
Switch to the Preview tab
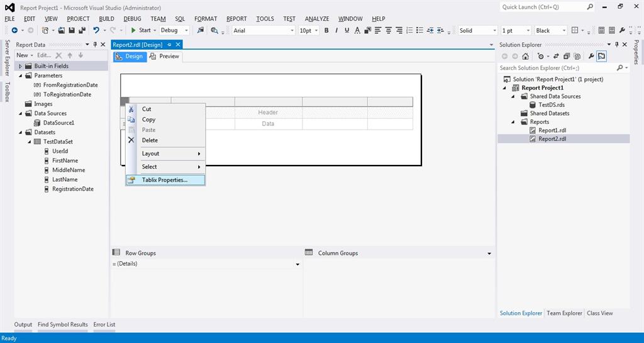[x=165, y=56]
